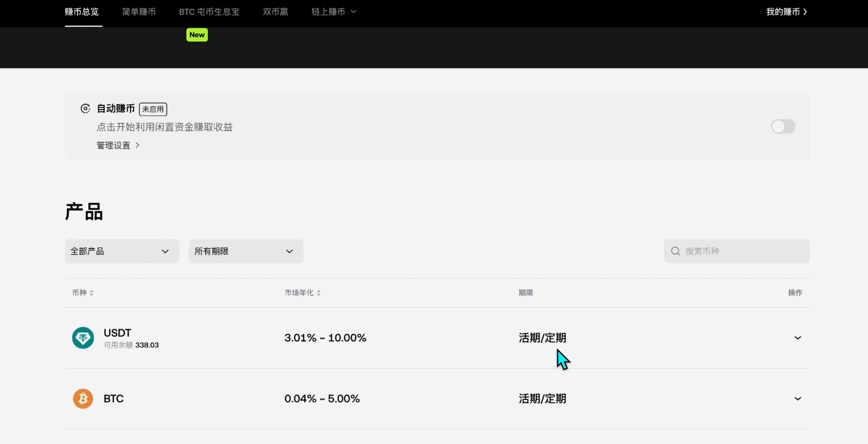
Task: Switch to the 简单赚币 tab
Action: 139,11
